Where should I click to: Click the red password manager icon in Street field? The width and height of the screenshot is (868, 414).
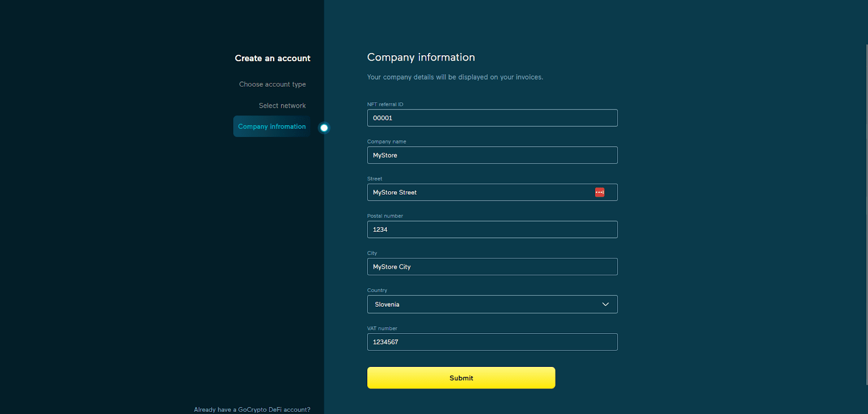(x=599, y=192)
